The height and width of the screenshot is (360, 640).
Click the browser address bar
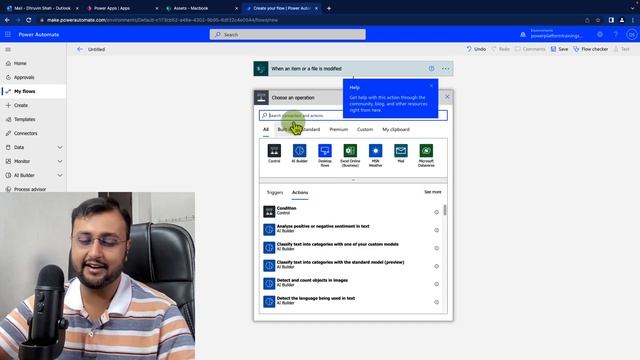310,20
